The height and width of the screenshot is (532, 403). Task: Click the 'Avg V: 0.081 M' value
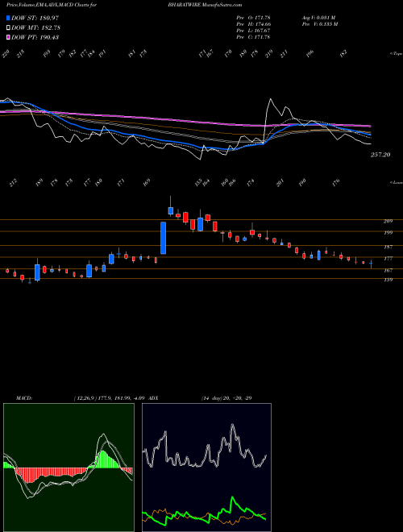click(319, 18)
